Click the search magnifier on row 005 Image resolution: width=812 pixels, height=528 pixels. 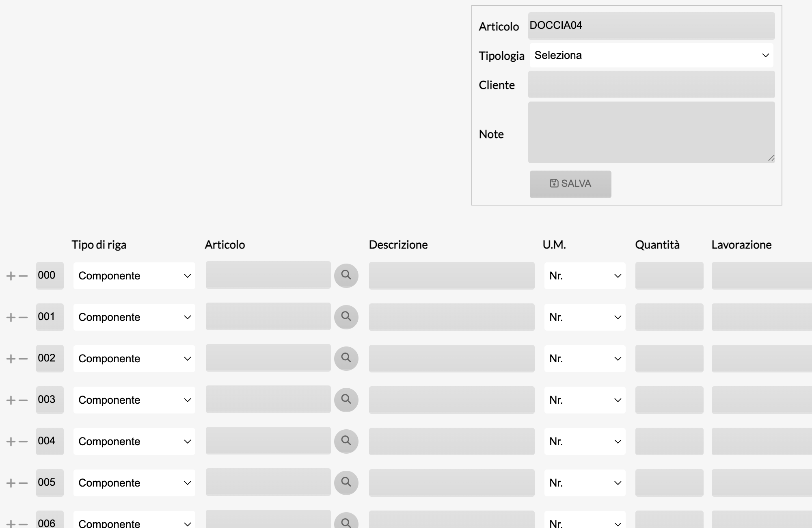coord(346,483)
